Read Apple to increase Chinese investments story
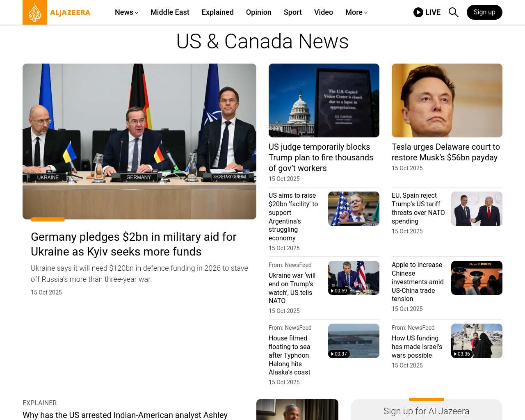525x420 pixels. coord(418,282)
